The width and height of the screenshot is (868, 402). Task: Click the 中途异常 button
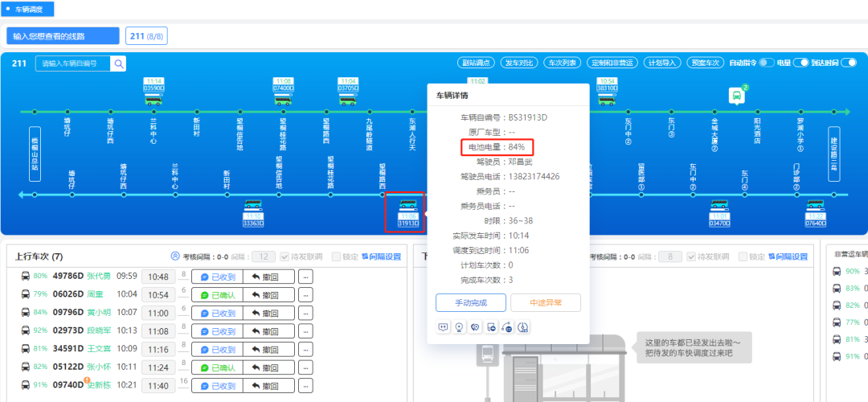point(545,302)
